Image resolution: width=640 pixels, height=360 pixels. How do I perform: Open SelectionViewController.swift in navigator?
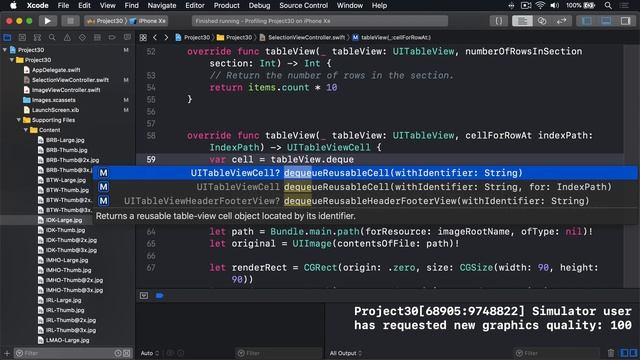70,80
